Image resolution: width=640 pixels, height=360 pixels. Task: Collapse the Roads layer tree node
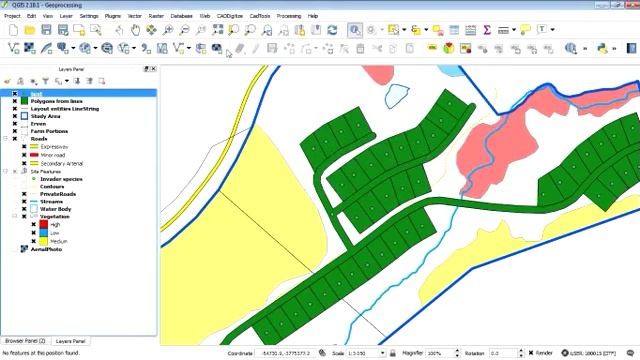(x=6, y=139)
